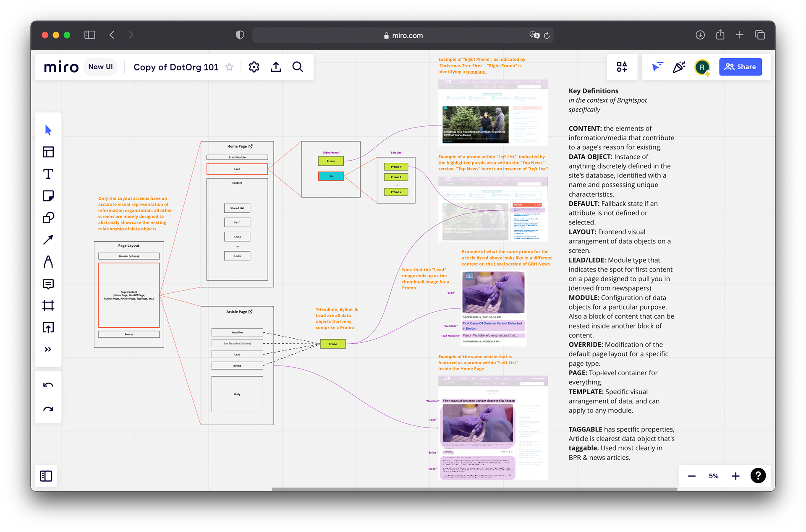Screen dimensions: 806x532
Task: Open the user avatar R
Action: coord(702,67)
